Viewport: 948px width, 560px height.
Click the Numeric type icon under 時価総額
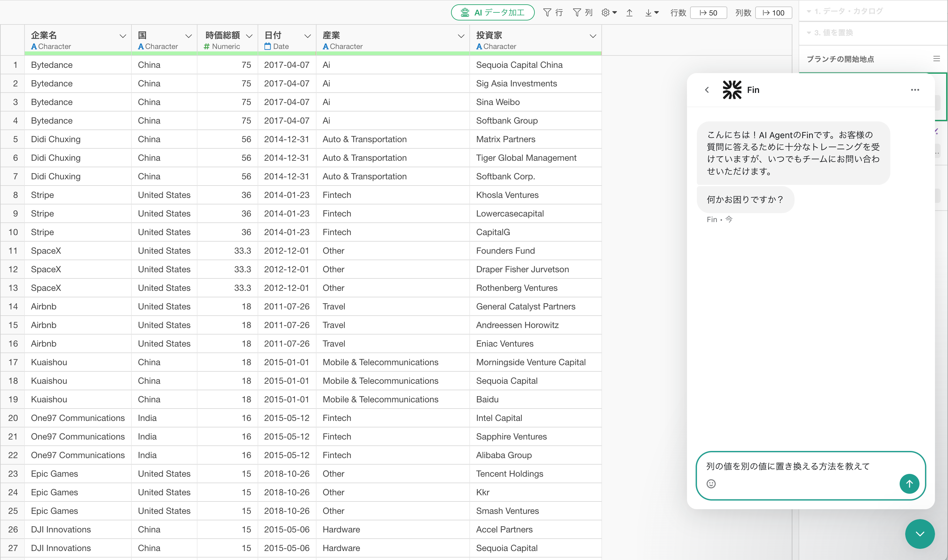click(x=206, y=46)
